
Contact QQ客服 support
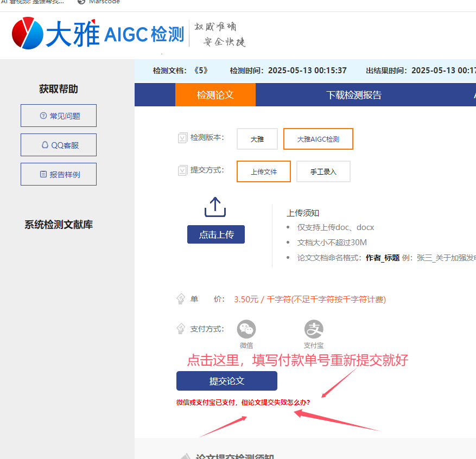[x=59, y=145]
